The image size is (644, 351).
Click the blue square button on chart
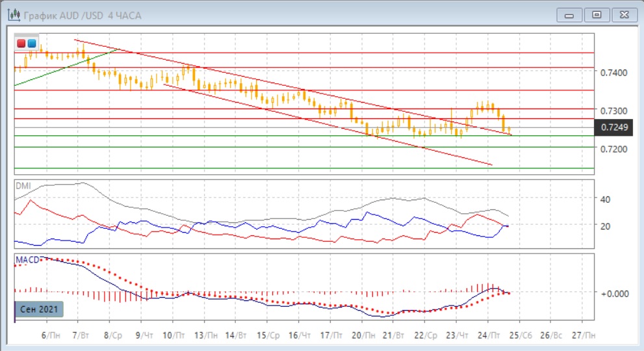pyautogui.click(x=32, y=44)
